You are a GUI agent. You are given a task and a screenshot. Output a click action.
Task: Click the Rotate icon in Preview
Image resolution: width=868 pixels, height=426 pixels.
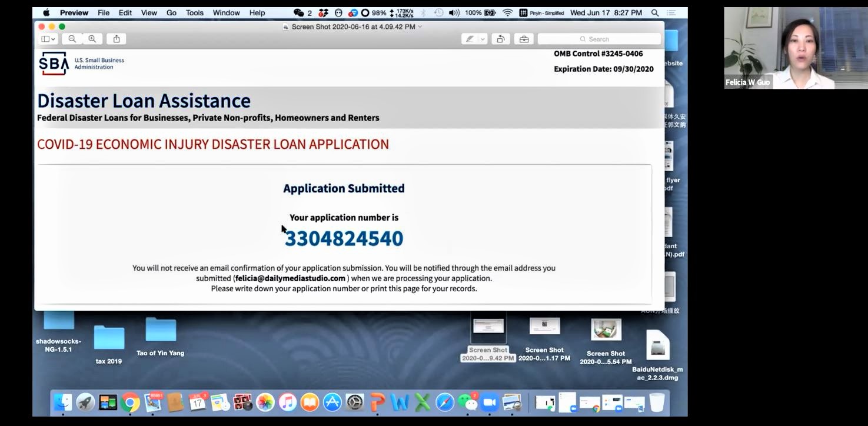(x=500, y=39)
